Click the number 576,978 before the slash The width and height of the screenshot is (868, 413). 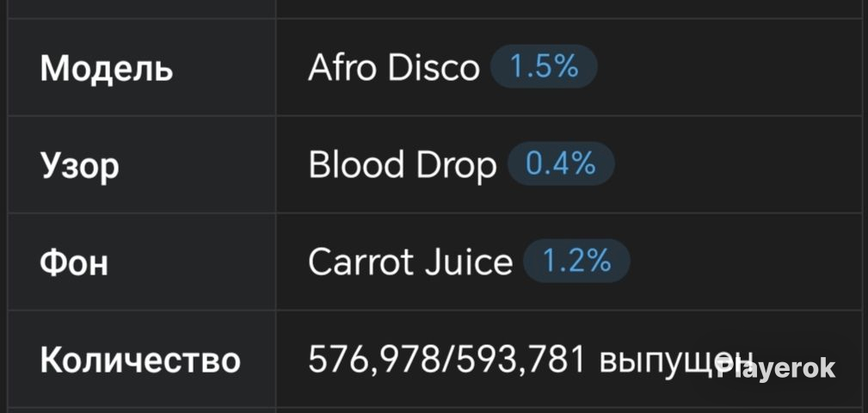click(x=373, y=361)
